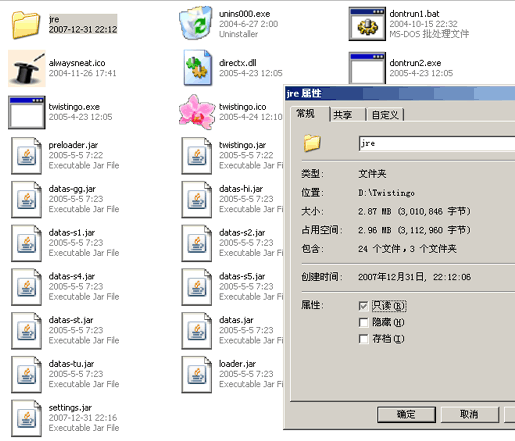The image size is (515, 441).
Task: Open the 自定义 customize tab
Action: 385,115
